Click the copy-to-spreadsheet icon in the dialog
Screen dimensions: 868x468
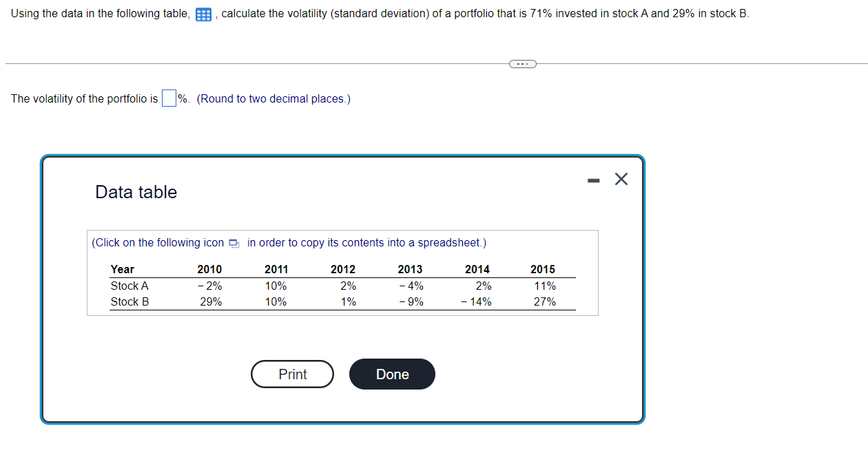[233, 243]
